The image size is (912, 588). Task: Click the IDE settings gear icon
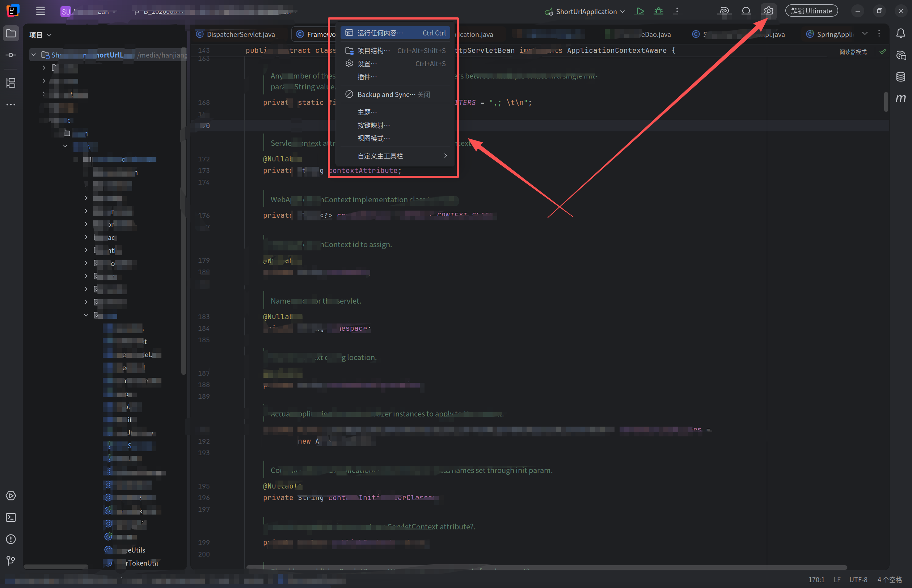click(768, 11)
